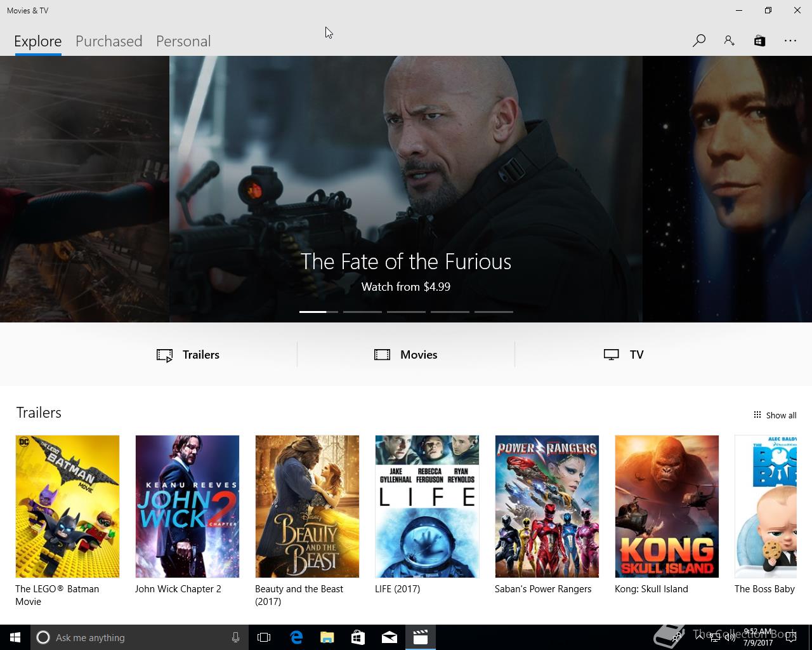Switch to the Explore tab
This screenshot has height=650, width=812.
click(38, 41)
